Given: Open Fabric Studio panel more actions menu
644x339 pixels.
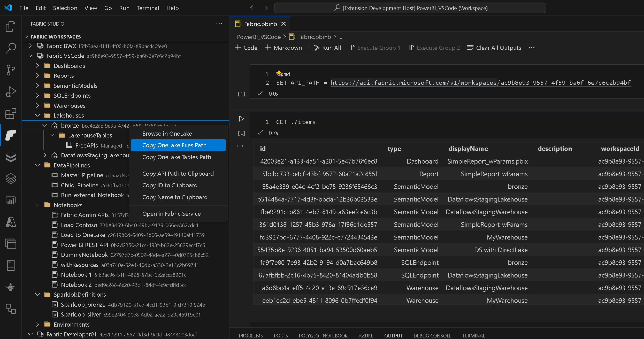Looking at the screenshot, I should pos(219,24).
